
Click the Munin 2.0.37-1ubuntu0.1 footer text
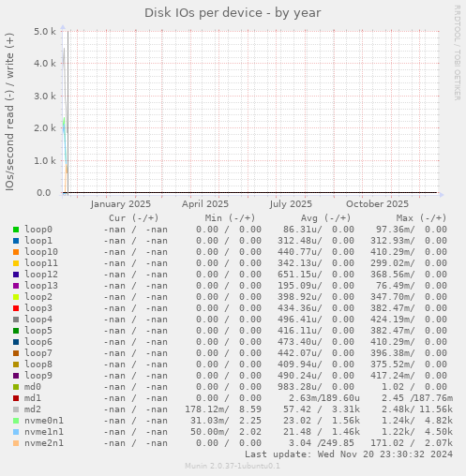pyautogui.click(x=233, y=466)
